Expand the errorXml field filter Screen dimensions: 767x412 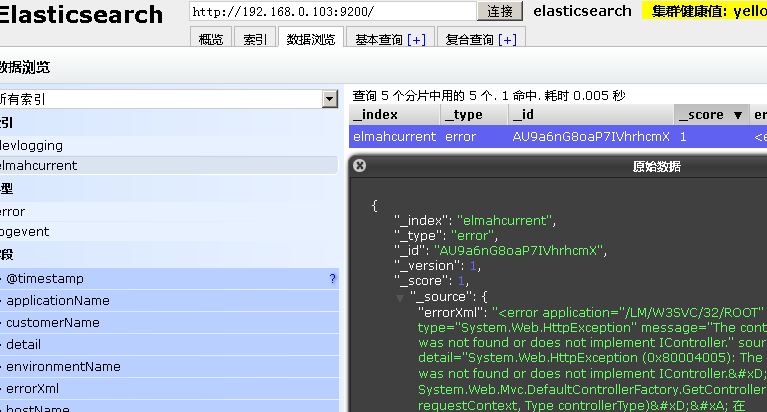[x=169, y=389]
